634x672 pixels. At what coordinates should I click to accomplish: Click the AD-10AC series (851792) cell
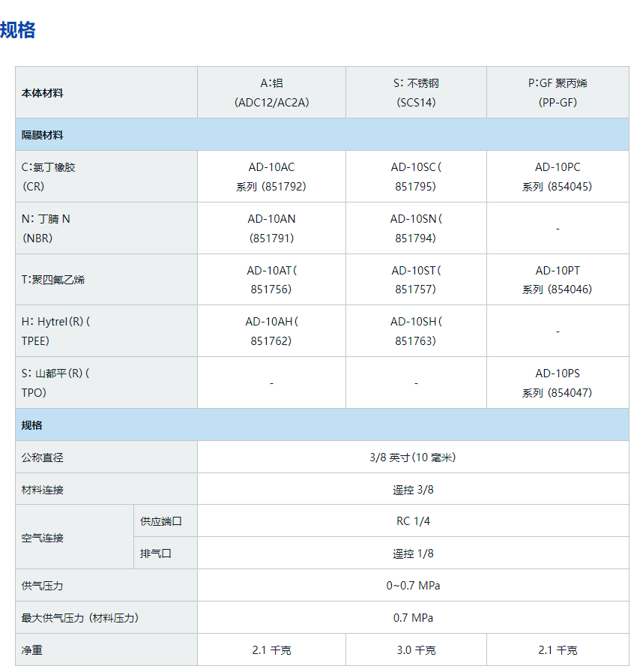click(x=271, y=176)
